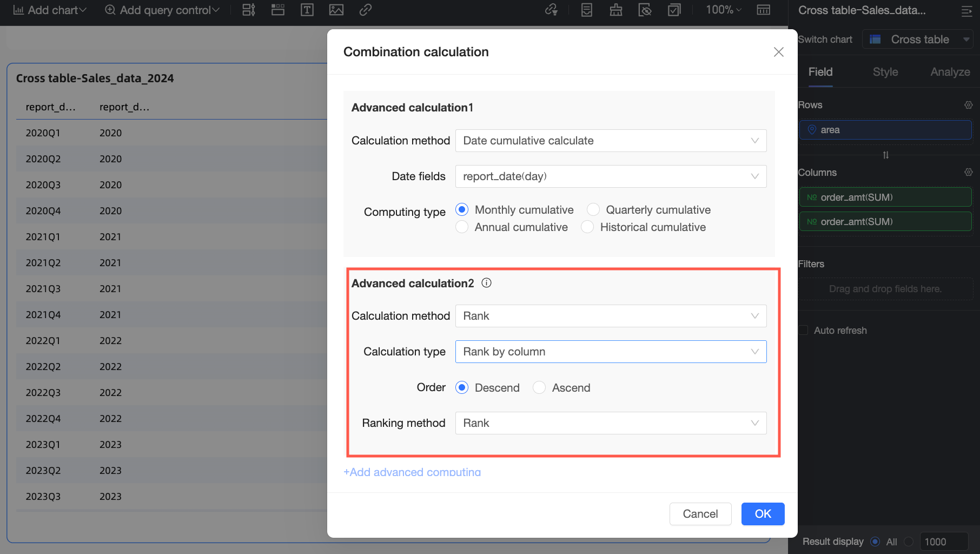Select the All result display radio
Screen dimensions: 980x554
click(x=875, y=542)
